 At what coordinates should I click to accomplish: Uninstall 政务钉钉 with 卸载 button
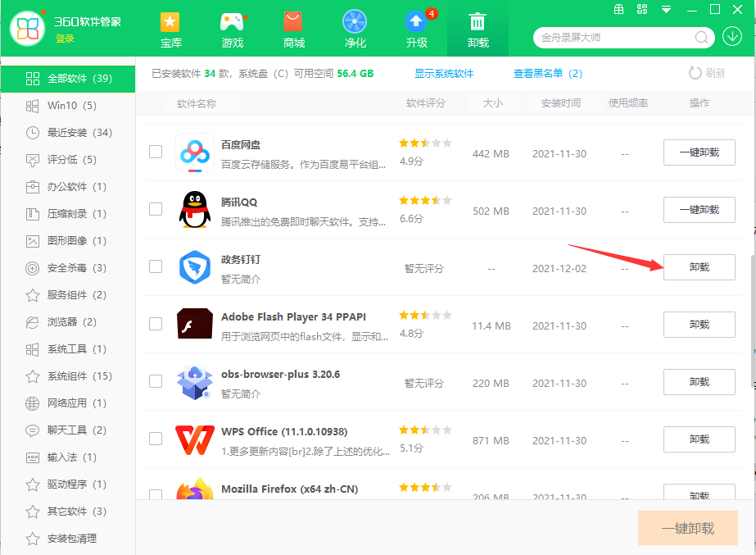[x=699, y=267]
